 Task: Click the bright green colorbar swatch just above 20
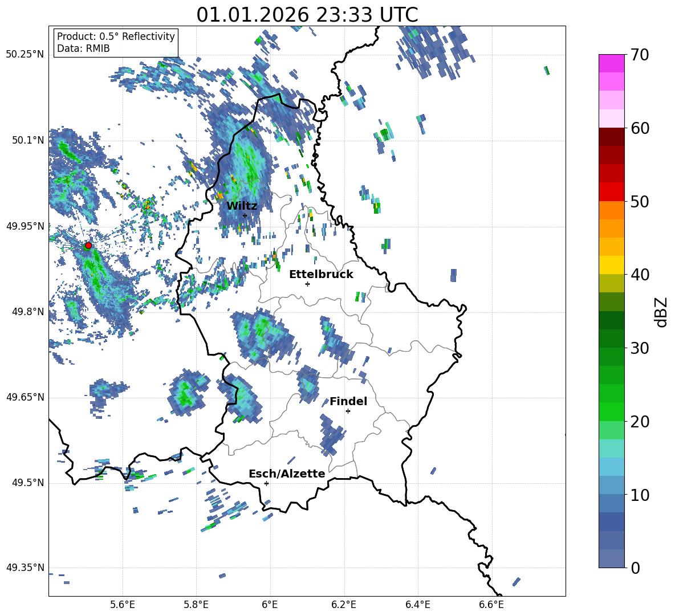(611, 411)
